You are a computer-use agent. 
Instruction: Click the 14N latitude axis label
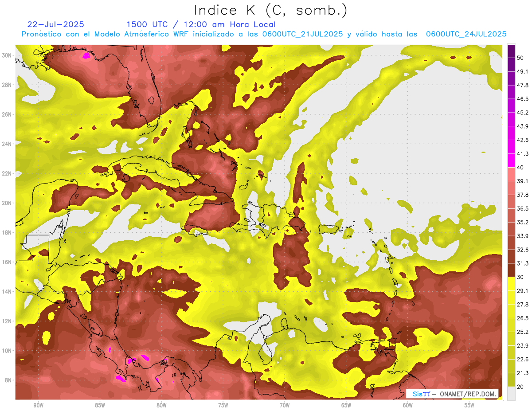pos(7,291)
